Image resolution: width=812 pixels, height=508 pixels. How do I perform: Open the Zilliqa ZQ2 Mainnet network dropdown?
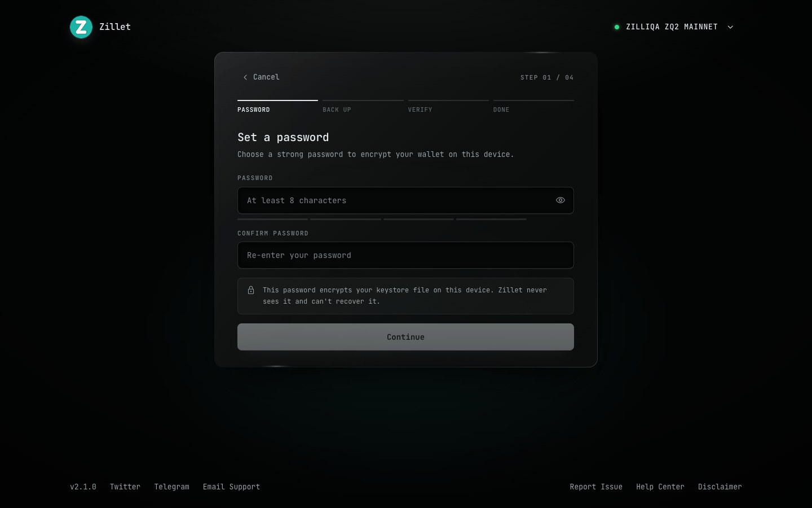[674, 27]
